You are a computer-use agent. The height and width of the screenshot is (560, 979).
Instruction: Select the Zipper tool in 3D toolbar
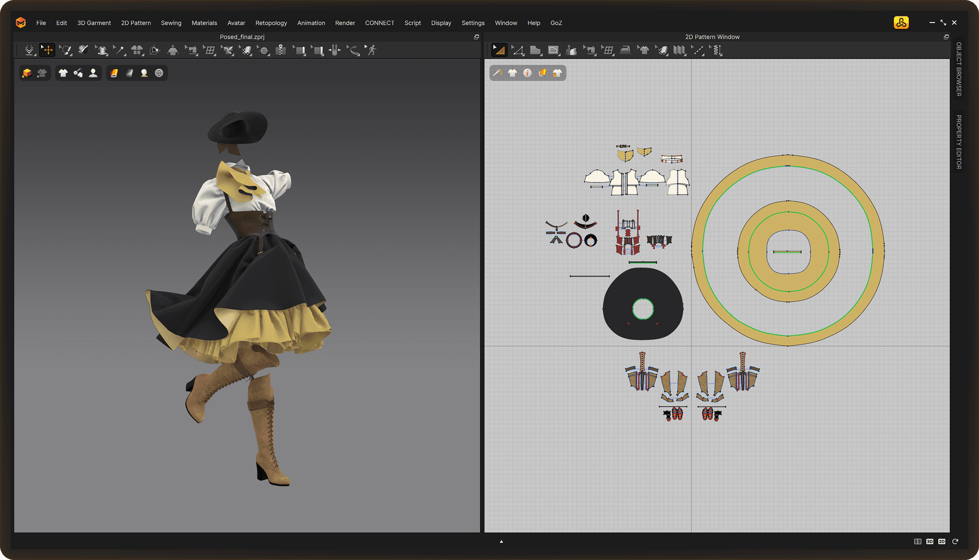(x=281, y=50)
